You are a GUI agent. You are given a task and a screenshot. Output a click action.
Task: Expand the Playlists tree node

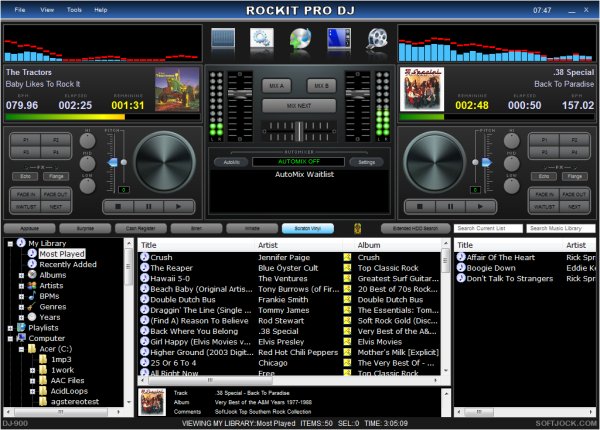point(10,328)
